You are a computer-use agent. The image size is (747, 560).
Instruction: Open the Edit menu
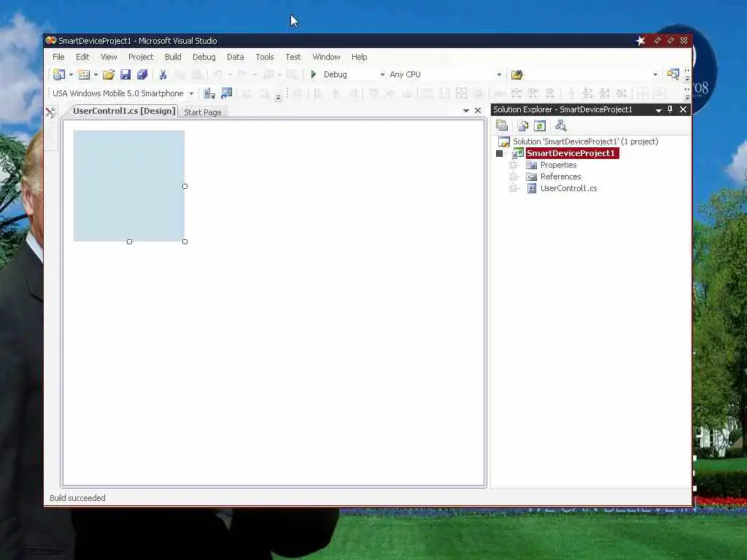coord(82,57)
